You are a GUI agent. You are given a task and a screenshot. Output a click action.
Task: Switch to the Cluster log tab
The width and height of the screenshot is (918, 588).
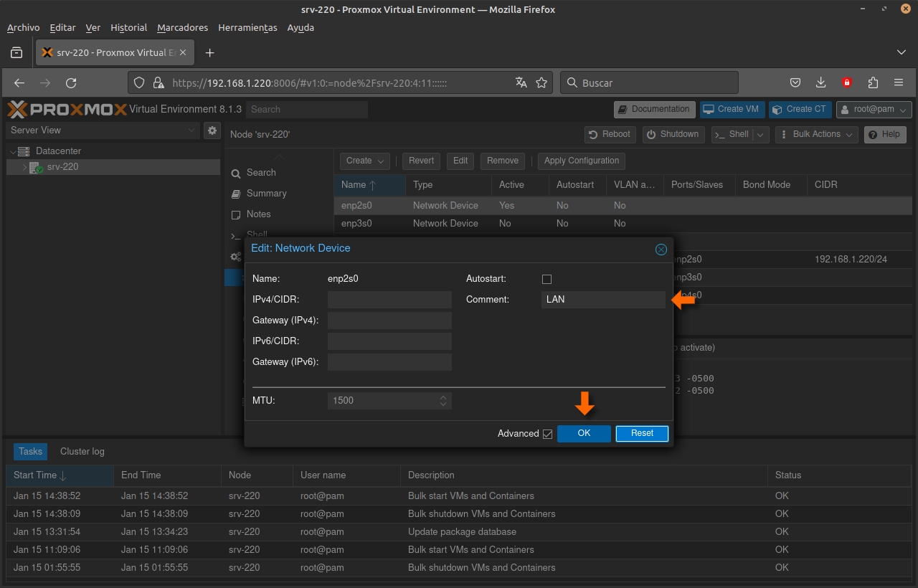point(82,451)
